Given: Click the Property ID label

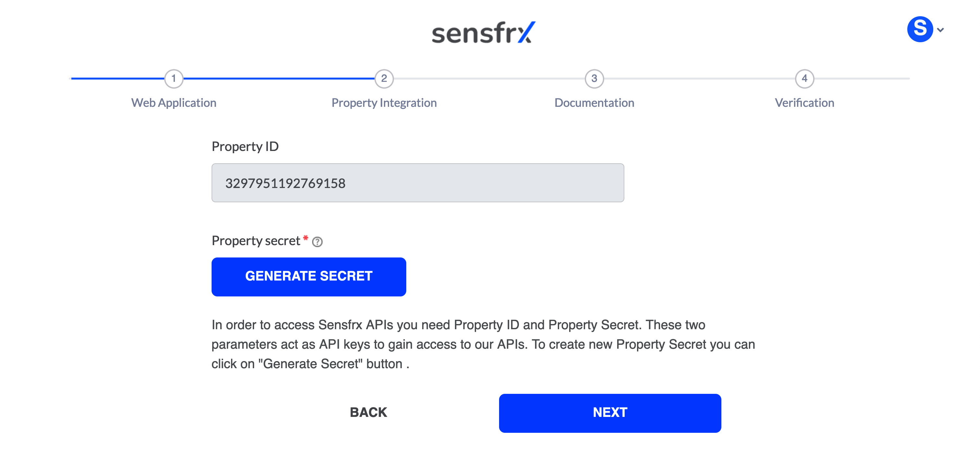Looking at the screenshot, I should 245,146.
